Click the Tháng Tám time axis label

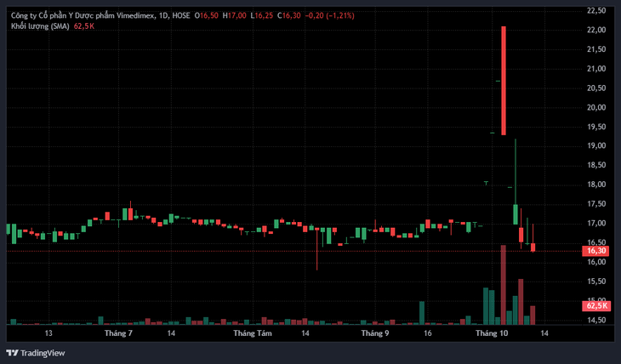coord(253,333)
